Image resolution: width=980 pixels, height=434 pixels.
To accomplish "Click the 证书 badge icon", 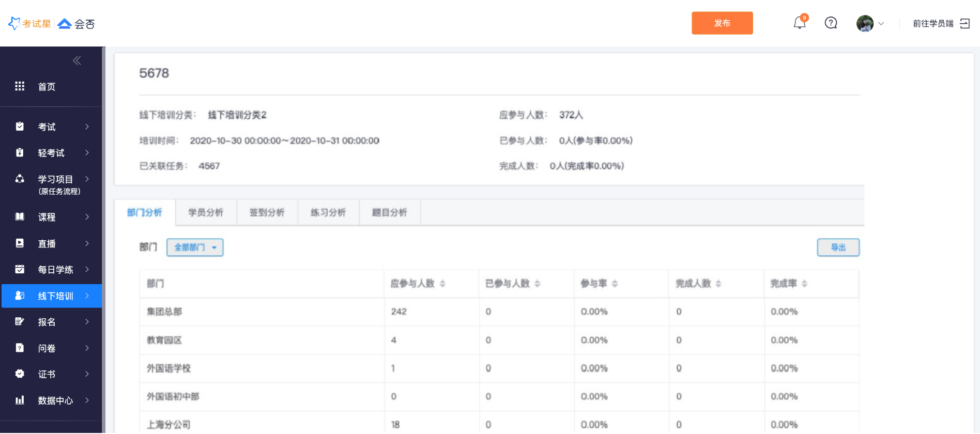I will pyautogui.click(x=20, y=374).
